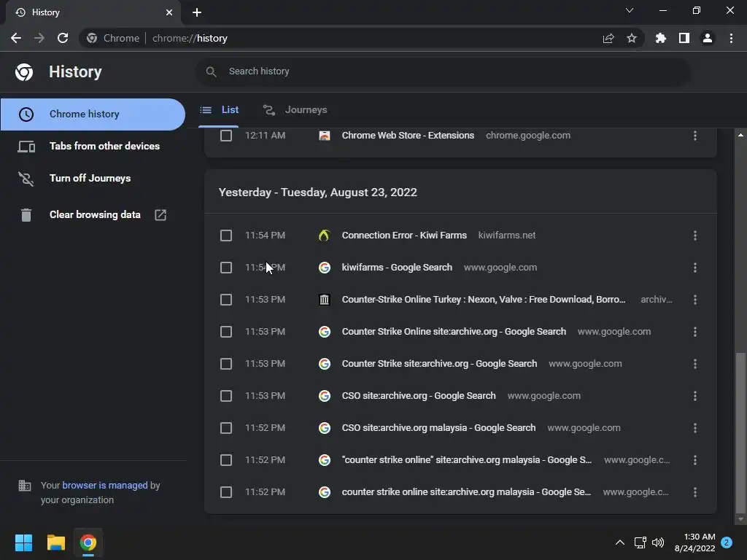Image resolution: width=747 pixels, height=560 pixels.
Task: Check the Counter Strike site:archive.org entry
Action: [226, 364]
